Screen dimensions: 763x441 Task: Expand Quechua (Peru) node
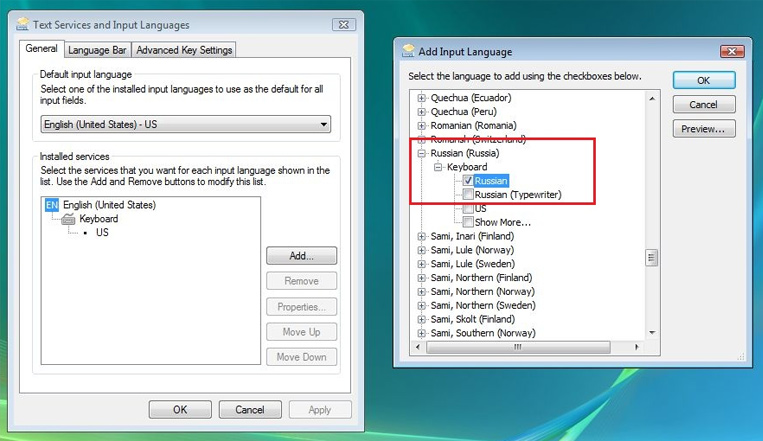(x=422, y=111)
